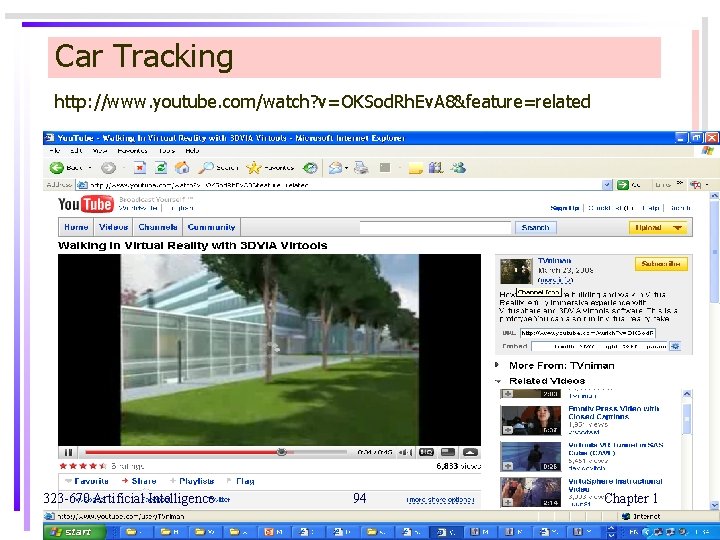Screen dimensions: 720x540
Task: Open the Messenger people icon
Action: click(x=458, y=168)
